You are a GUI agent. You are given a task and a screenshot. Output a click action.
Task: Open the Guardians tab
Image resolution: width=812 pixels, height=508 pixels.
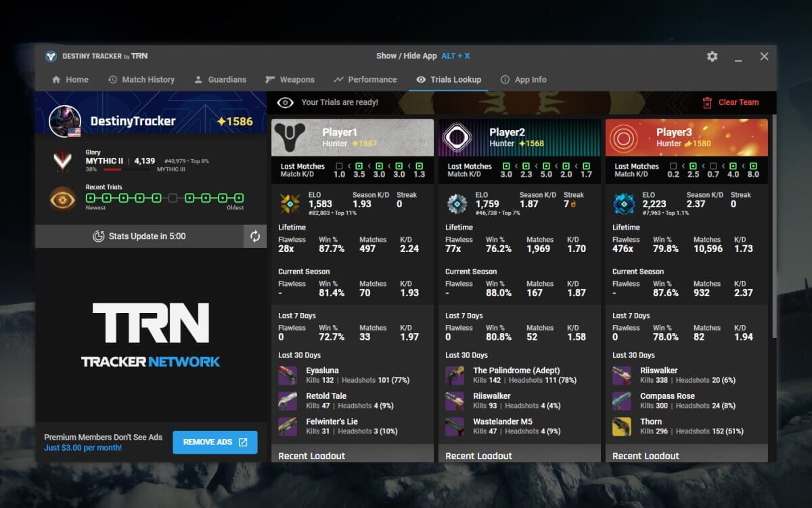coord(220,79)
